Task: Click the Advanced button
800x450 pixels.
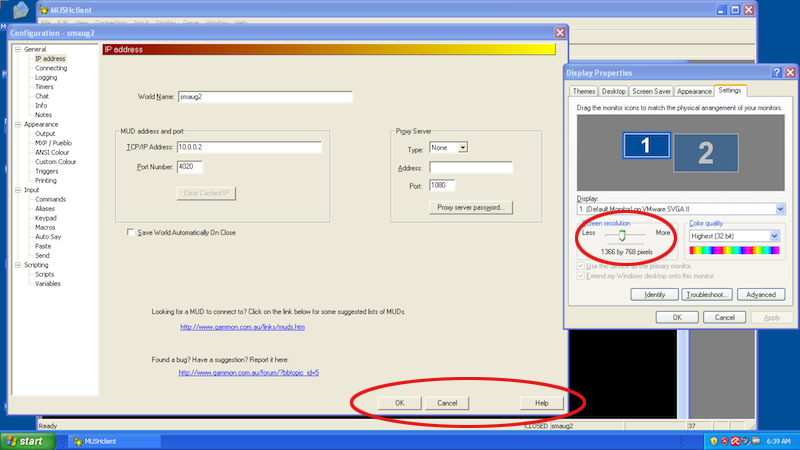Action: tap(761, 295)
